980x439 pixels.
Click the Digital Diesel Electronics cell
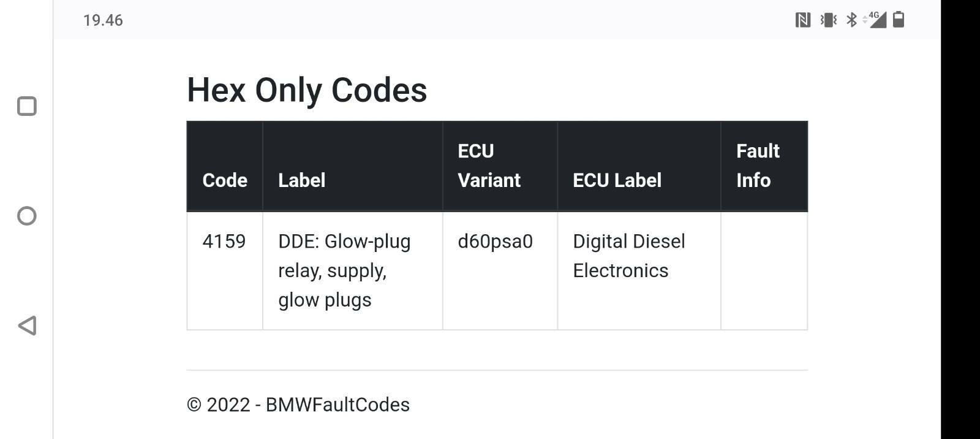(639, 271)
